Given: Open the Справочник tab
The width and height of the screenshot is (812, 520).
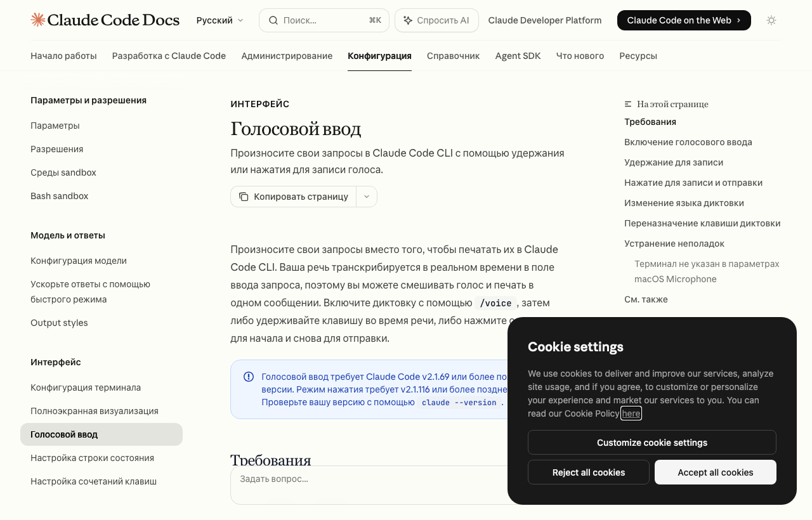Looking at the screenshot, I should pos(454,56).
